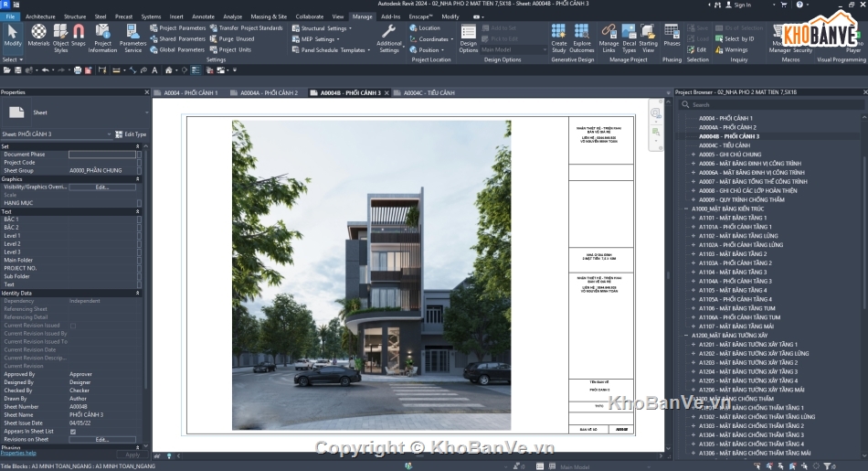The height and width of the screenshot is (471, 868).
Task: Click print icon in quick access toolbar
Action: coord(78,70)
